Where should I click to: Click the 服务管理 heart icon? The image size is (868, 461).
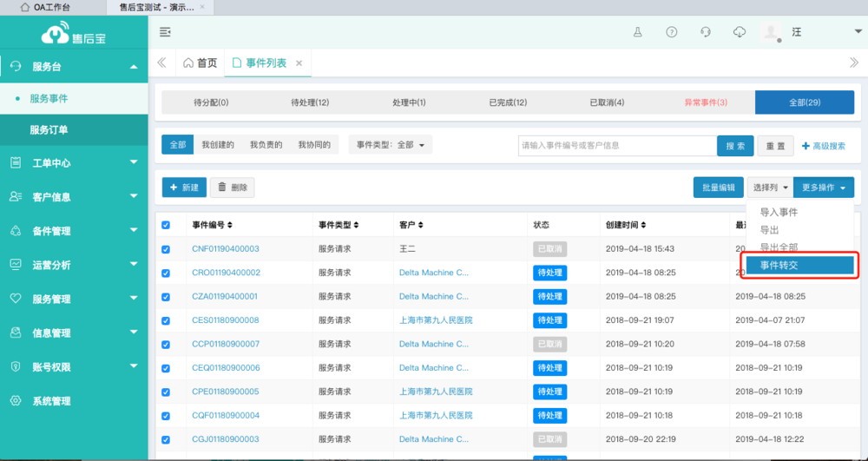coord(16,299)
